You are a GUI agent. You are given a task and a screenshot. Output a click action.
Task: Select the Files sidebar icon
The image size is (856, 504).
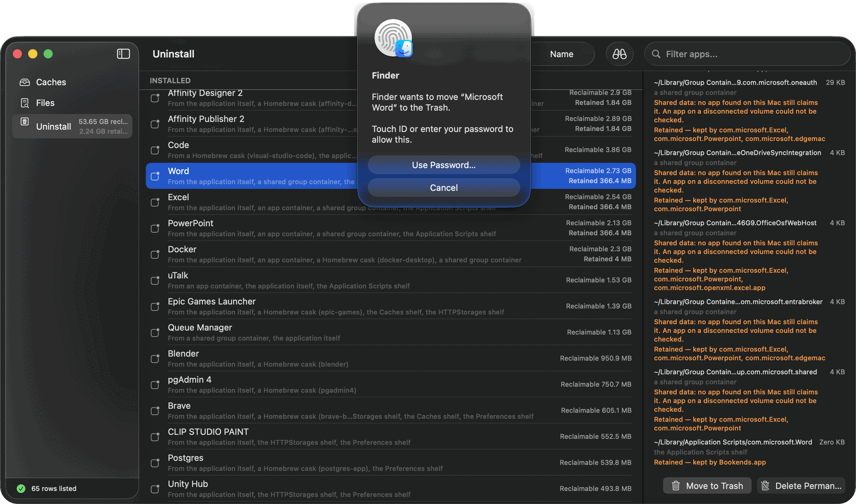[25, 103]
